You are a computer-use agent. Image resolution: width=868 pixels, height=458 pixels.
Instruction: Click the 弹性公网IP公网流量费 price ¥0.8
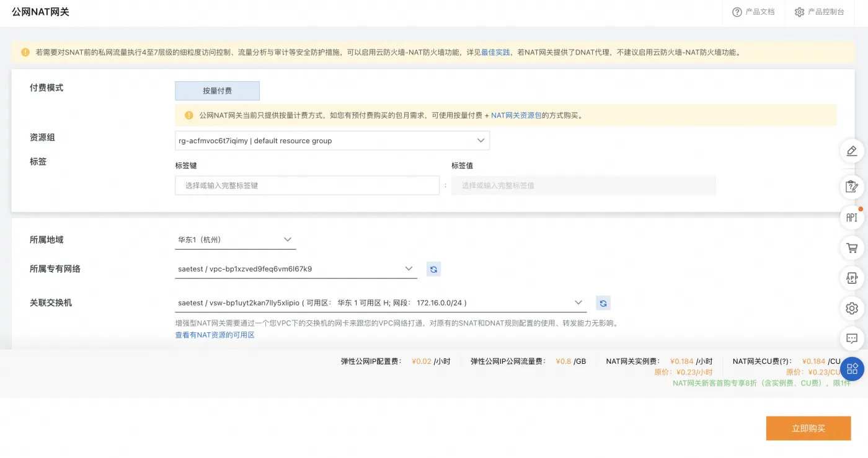564,361
